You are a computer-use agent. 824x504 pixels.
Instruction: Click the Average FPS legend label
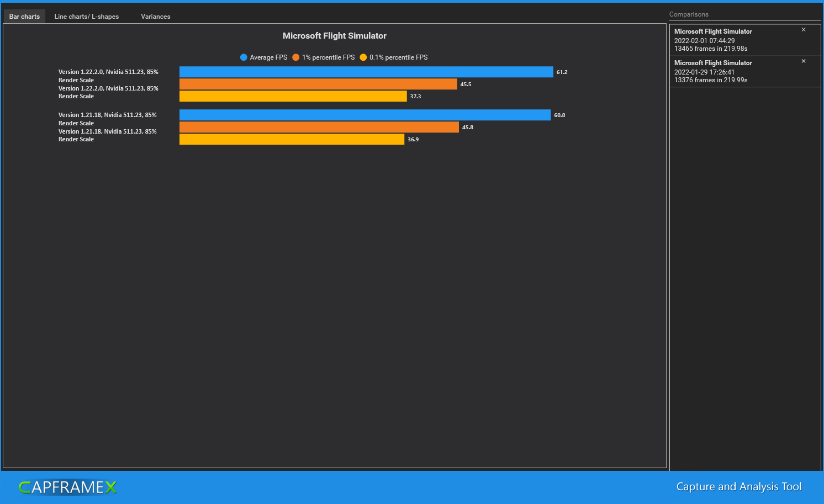pyautogui.click(x=268, y=57)
